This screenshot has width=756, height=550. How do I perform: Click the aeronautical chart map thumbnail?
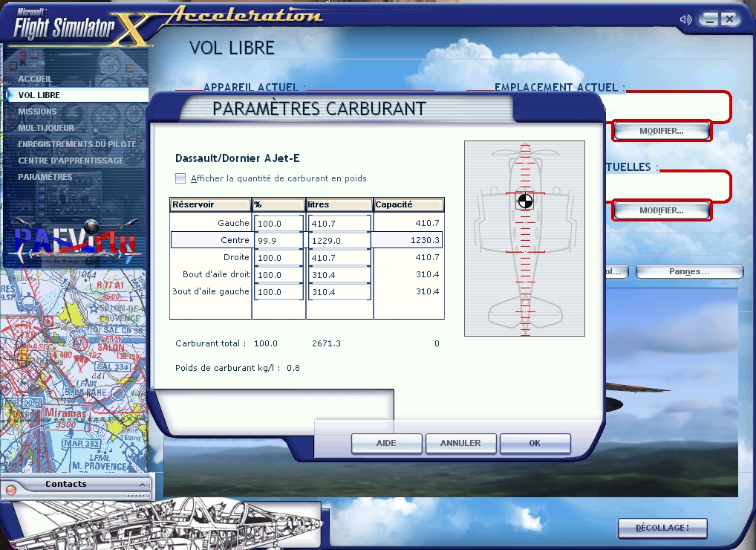pyautogui.click(x=74, y=370)
